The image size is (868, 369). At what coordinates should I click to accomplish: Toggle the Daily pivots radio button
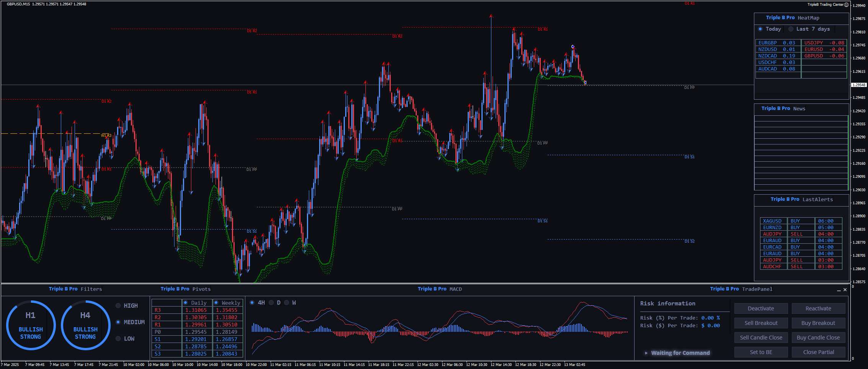click(186, 303)
